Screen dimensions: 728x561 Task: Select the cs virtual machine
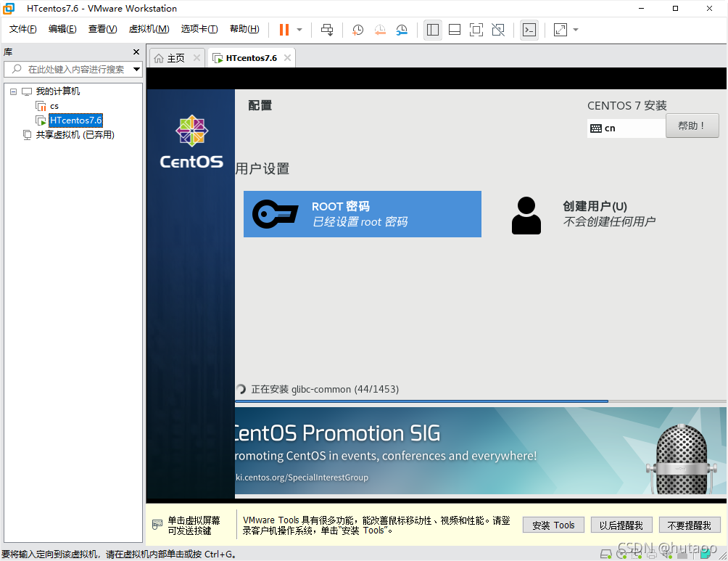tap(54, 106)
